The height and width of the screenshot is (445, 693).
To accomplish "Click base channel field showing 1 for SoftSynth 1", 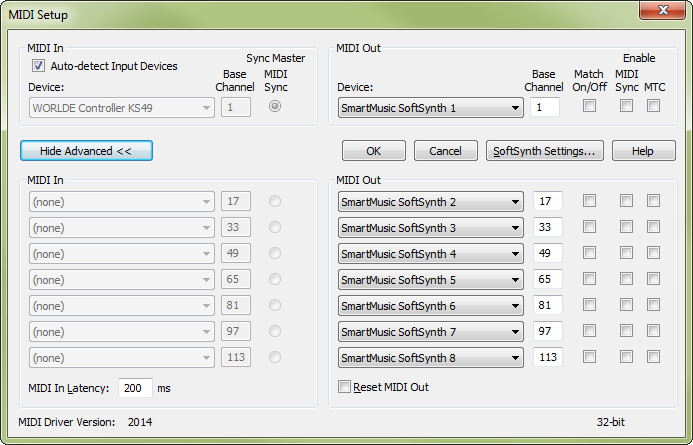I will (x=546, y=107).
